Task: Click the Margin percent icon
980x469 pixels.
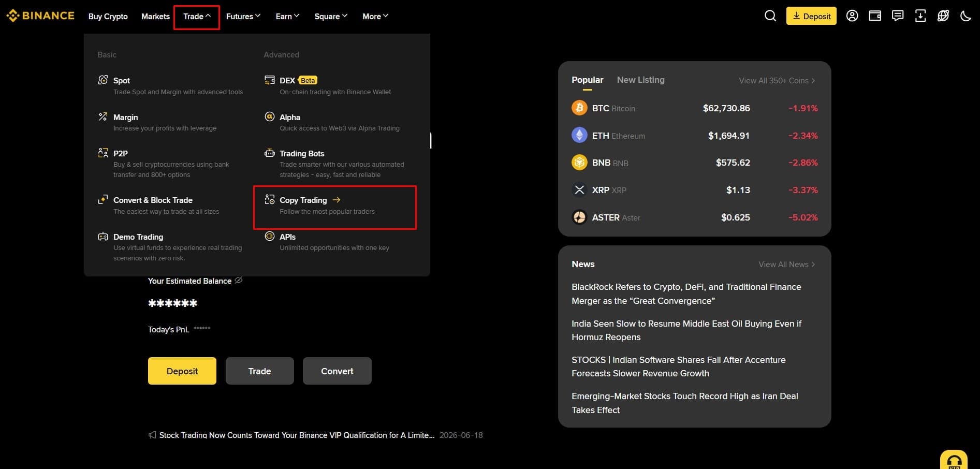Action: coord(103,116)
